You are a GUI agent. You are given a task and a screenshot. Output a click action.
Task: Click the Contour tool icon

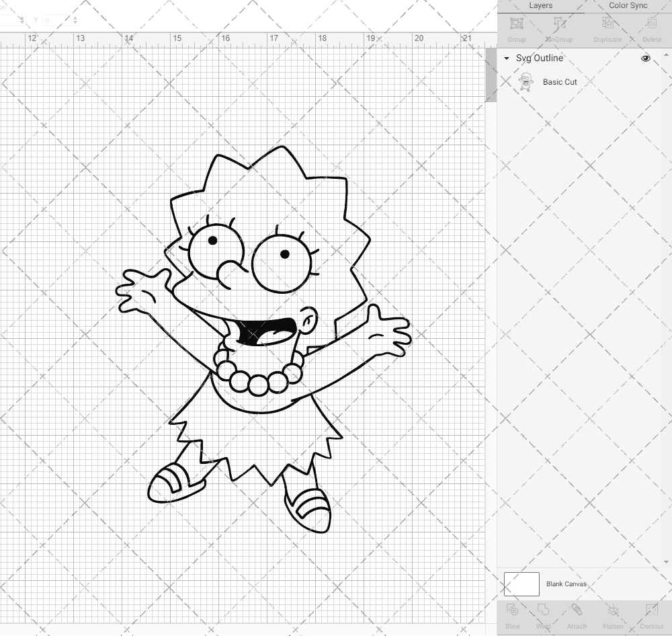(x=651, y=610)
